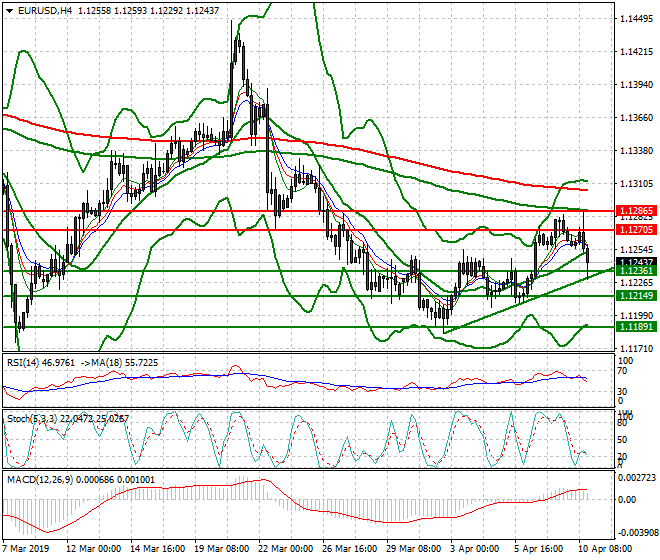Click the 3 Apr 00:00 time axis label

point(474,549)
